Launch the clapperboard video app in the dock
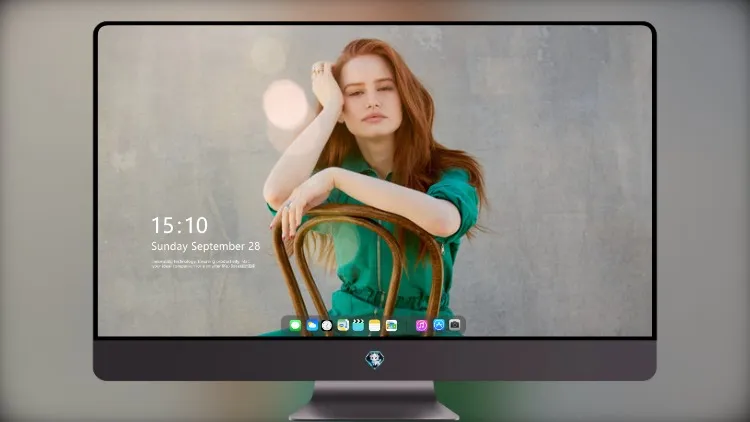 [x=358, y=325]
